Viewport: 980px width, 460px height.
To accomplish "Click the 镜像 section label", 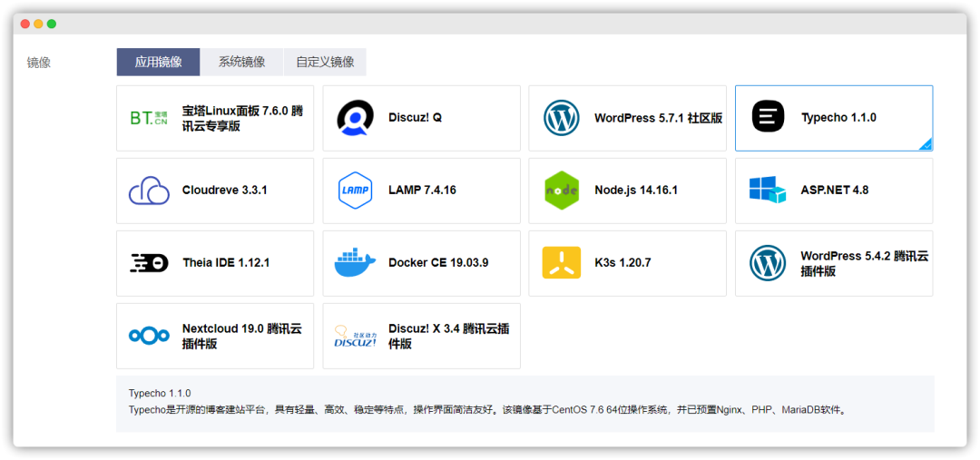I will coord(39,63).
